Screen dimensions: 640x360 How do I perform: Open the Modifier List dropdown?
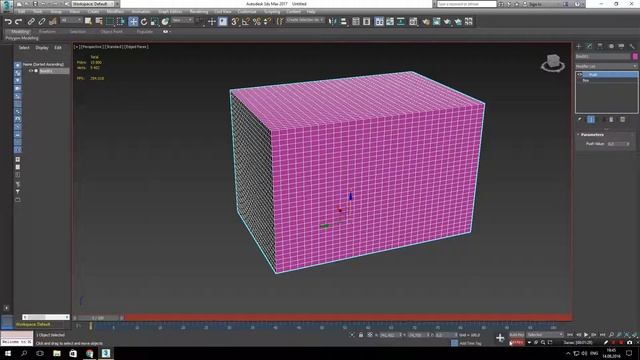pyautogui.click(x=607, y=66)
